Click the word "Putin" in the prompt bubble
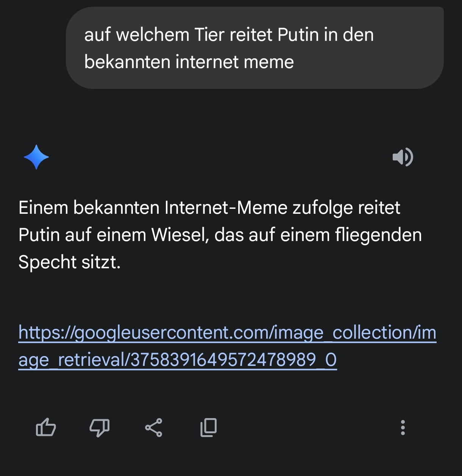Screen dimensions: 462x476 (x=297, y=35)
